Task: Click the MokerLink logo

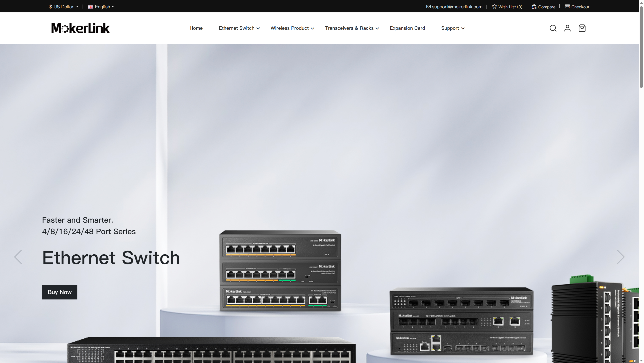Action: tap(81, 28)
